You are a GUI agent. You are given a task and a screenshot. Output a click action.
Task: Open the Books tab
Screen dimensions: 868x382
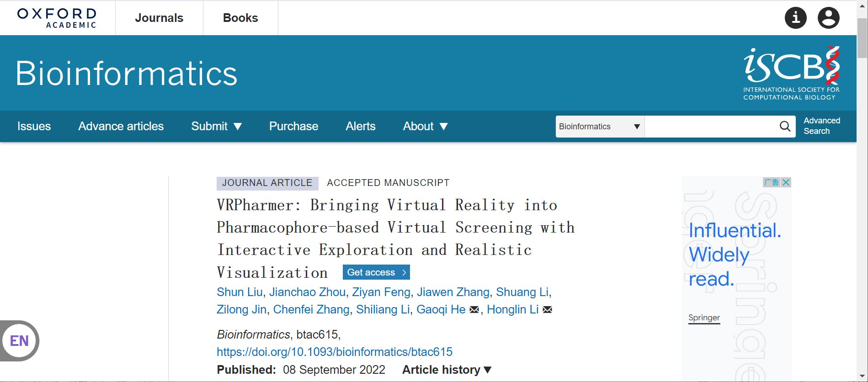[x=240, y=18]
